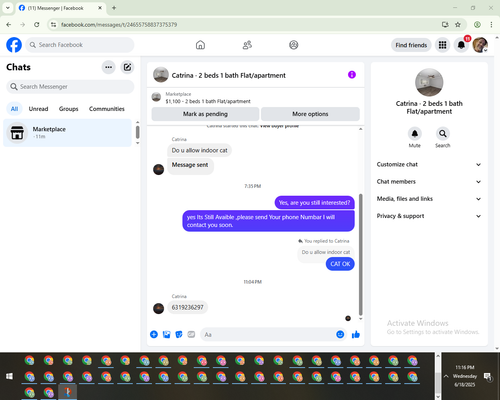Focus the Search Facebook field
Image resolution: width=500 pixels, height=400 pixels.
[80, 45]
